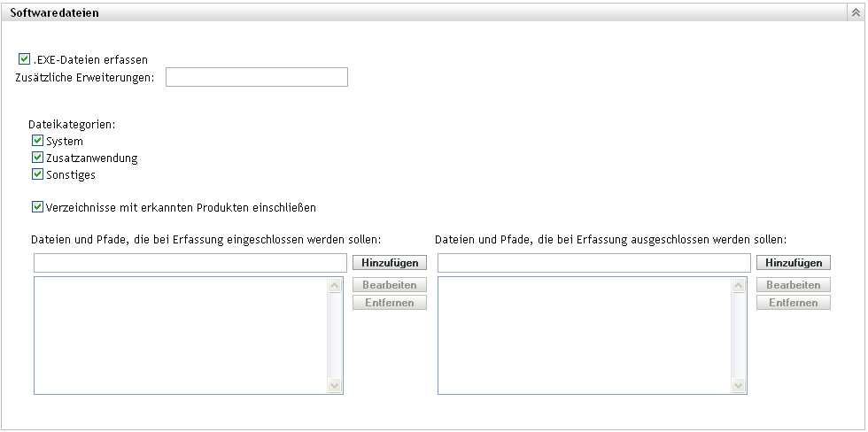Click Bearbeiten next to excluded list
This screenshot has height=432, width=868.
click(x=794, y=285)
